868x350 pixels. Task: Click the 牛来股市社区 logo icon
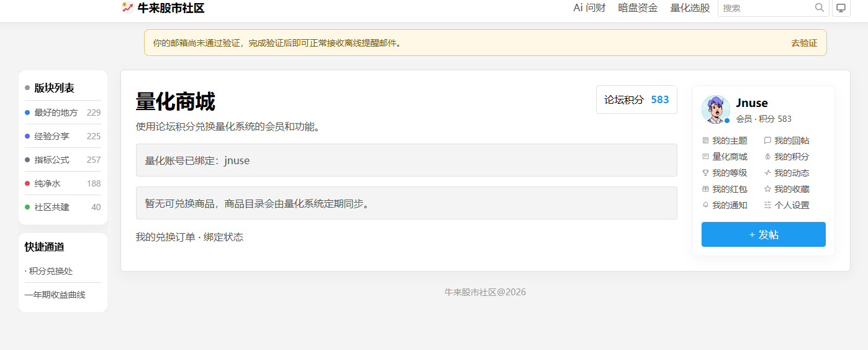(x=127, y=7)
